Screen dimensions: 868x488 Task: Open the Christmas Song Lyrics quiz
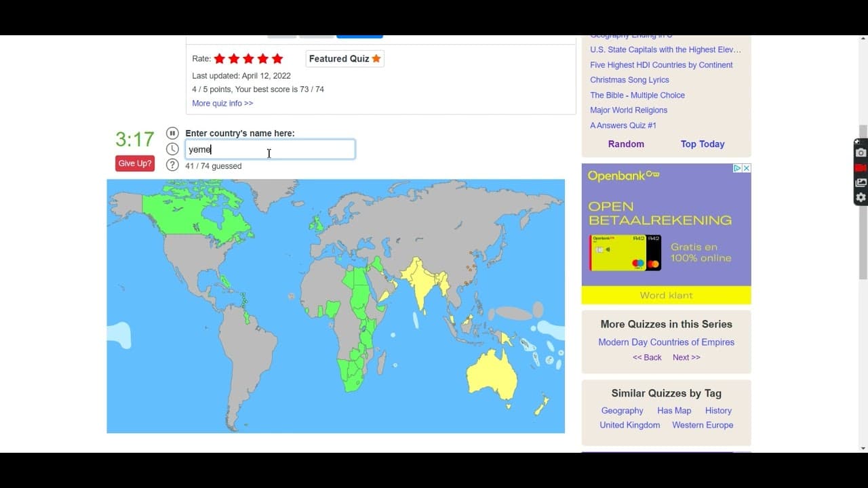point(629,80)
